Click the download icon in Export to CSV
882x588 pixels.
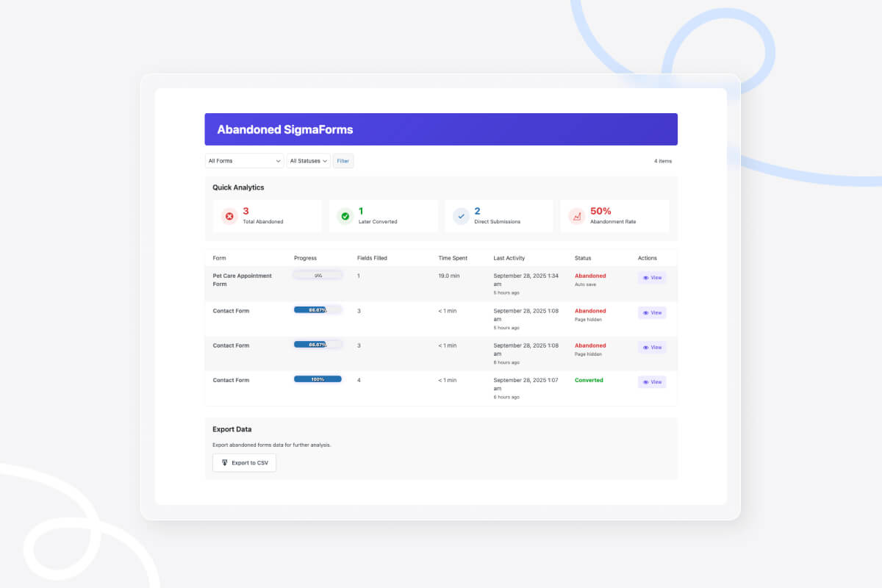(225, 463)
